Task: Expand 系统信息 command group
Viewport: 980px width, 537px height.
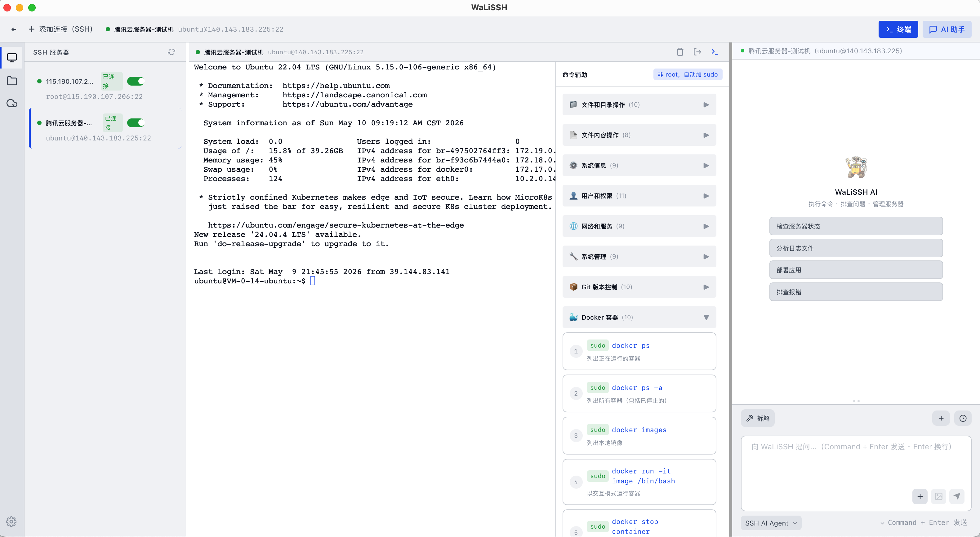Action: point(639,166)
